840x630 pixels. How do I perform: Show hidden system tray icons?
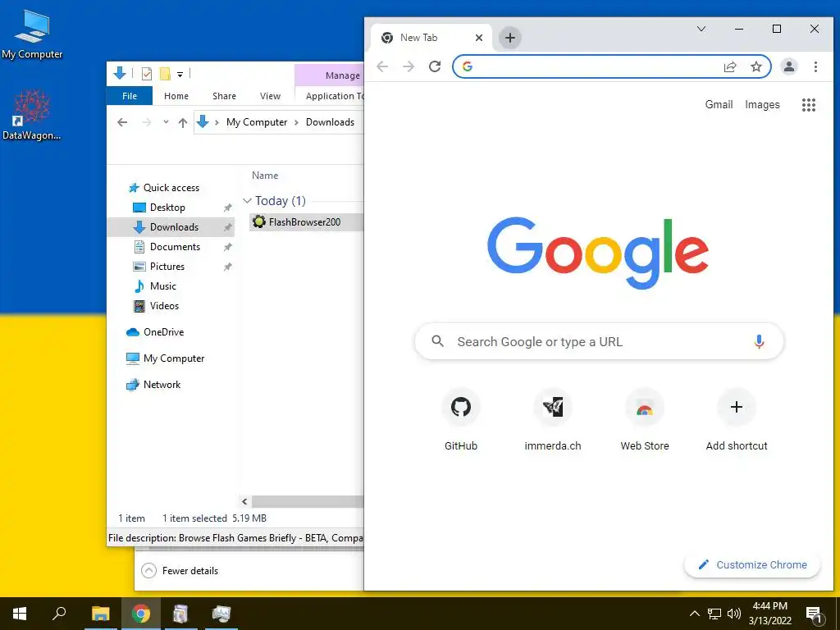694,614
